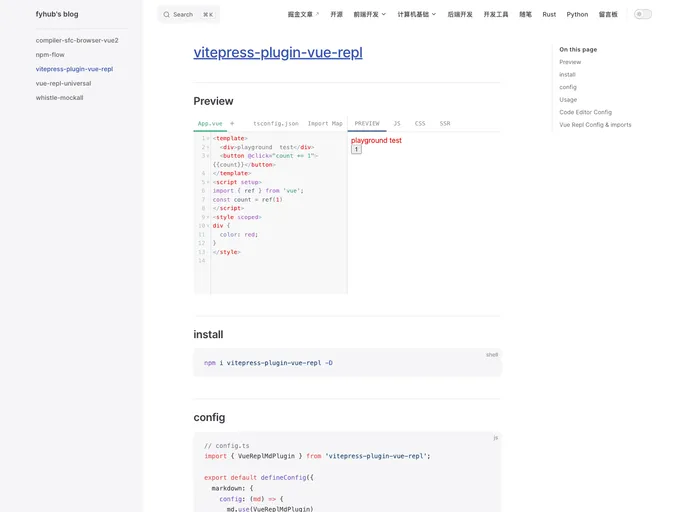This screenshot has width=688, height=512.
Task: Jump to Usage in page outline
Action: (568, 100)
